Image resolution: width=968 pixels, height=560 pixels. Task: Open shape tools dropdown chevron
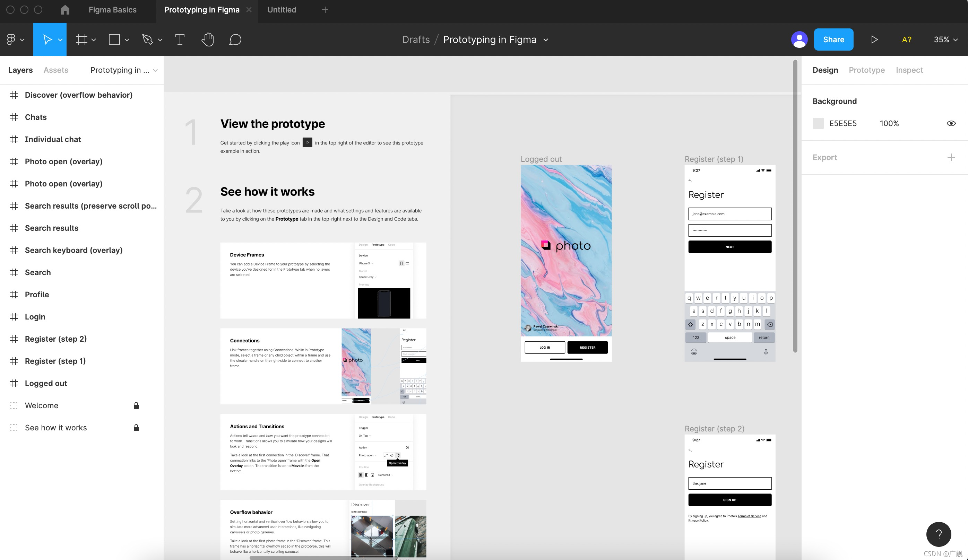[127, 40]
